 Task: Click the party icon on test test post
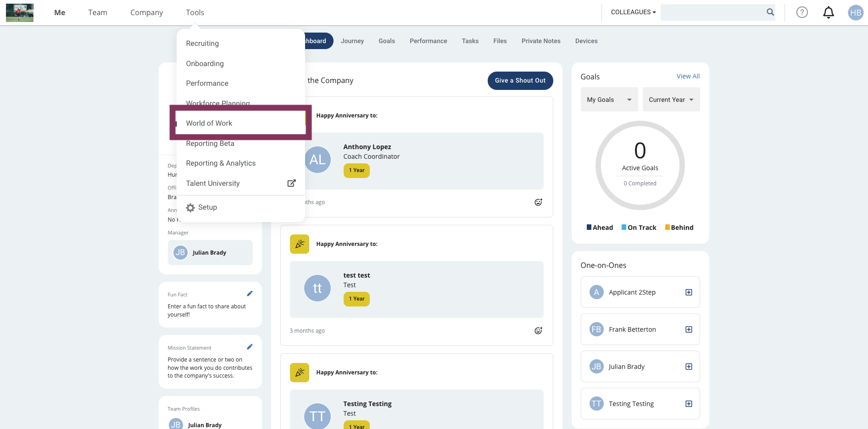(300, 244)
